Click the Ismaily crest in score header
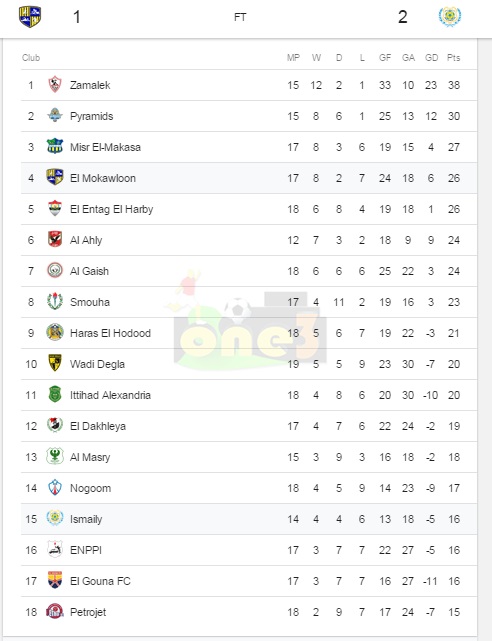This screenshot has height=641, width=492. click(450, 17)
